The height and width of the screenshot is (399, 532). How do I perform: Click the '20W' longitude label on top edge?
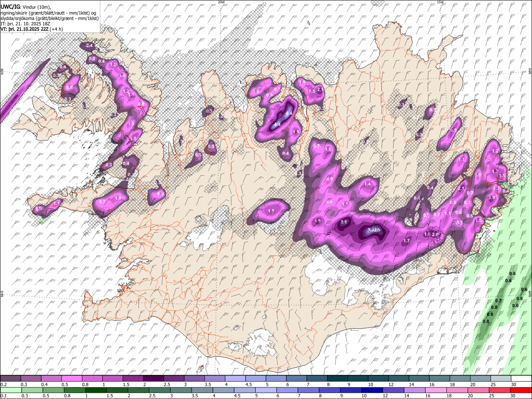coord(221,2)
